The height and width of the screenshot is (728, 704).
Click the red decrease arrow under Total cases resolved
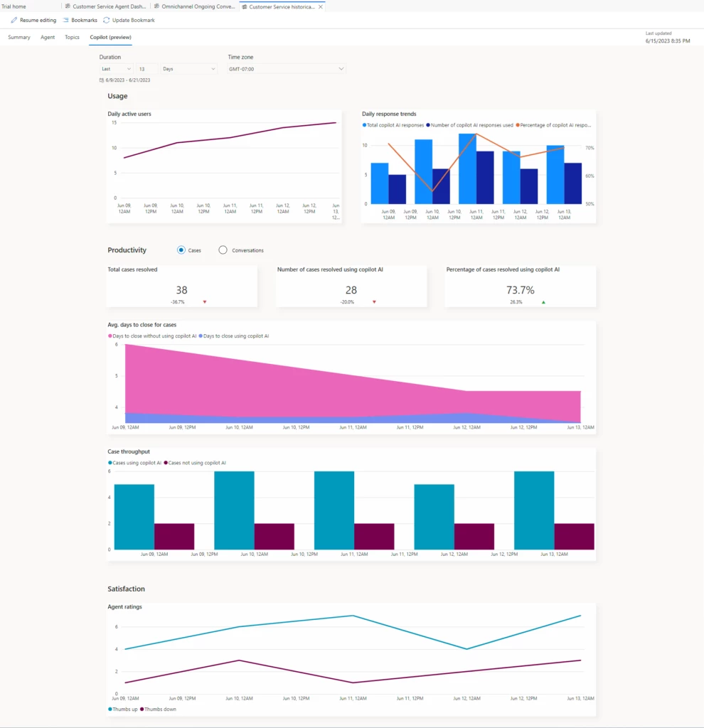click(204, 301)
